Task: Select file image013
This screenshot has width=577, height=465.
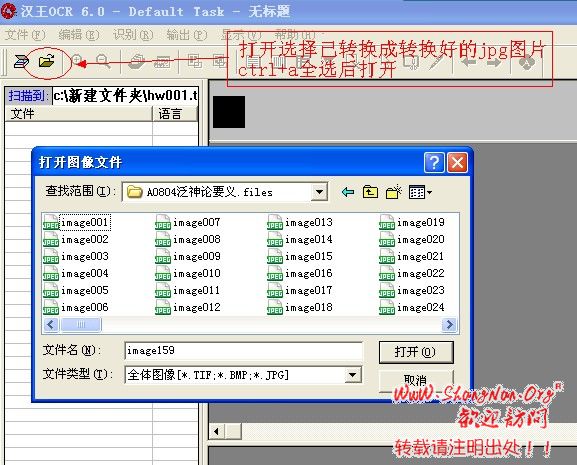Action: click(300, 223)
